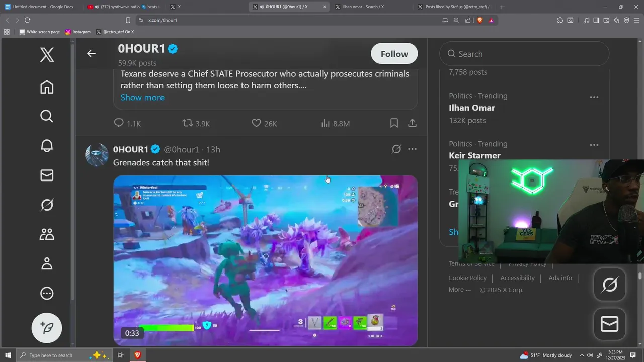
Task: Open @retro_stef On X bookmark
Action: click(115, 32)
